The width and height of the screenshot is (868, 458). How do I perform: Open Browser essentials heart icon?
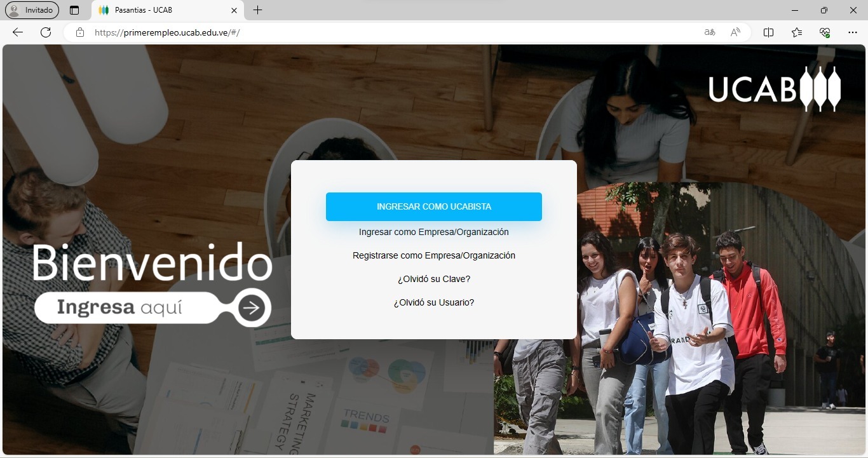(x=825, y=32)
